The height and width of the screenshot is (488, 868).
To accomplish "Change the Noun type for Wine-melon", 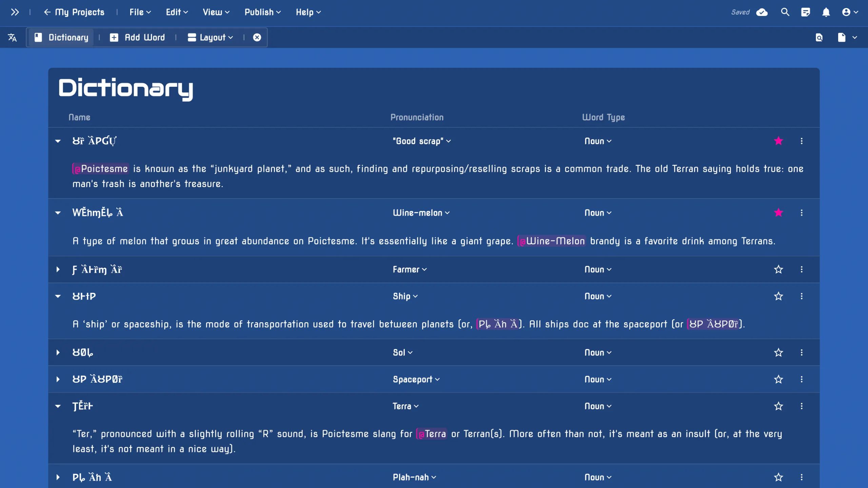I will tap(598, 213).
